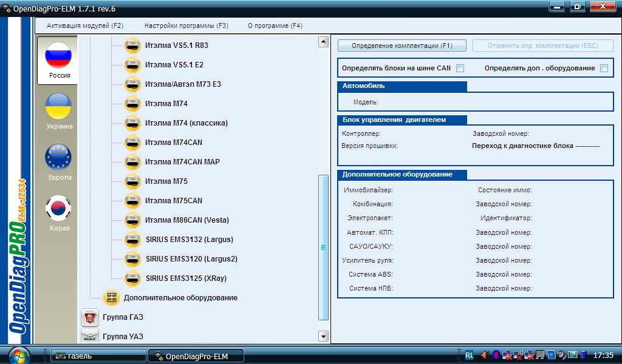Select the Европа flag icon
Screen dimensions: 622x364
click(58, 158)
